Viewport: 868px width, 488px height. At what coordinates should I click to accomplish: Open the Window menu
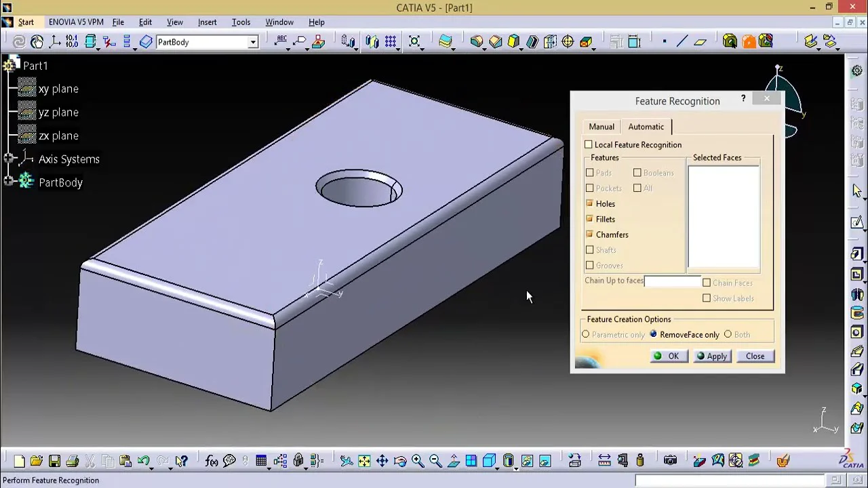coord(279,22)
